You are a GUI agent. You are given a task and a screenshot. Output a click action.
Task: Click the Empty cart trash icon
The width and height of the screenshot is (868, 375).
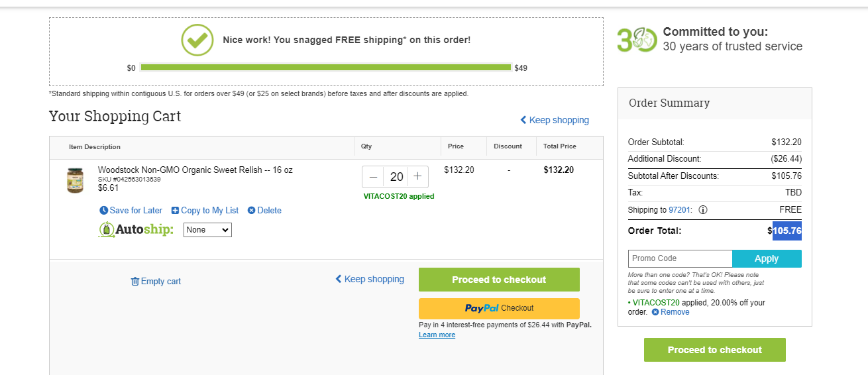[x=135, y=282]
